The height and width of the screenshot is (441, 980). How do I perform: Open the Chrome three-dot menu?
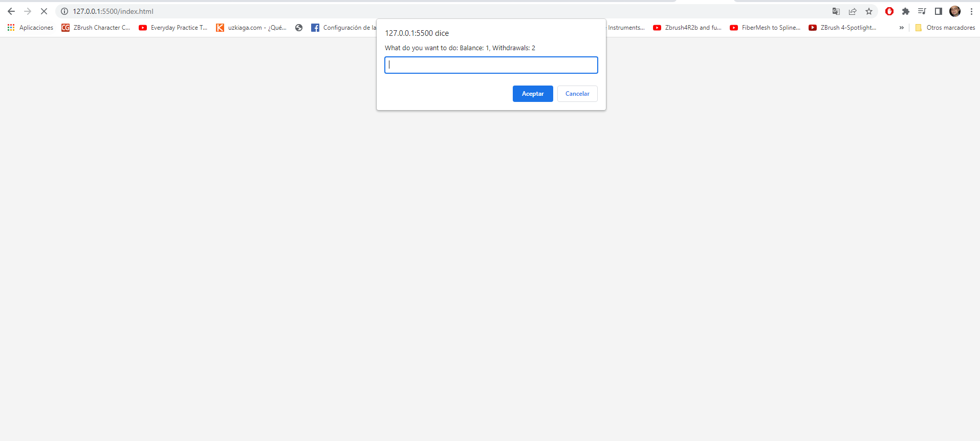point(971,11)
